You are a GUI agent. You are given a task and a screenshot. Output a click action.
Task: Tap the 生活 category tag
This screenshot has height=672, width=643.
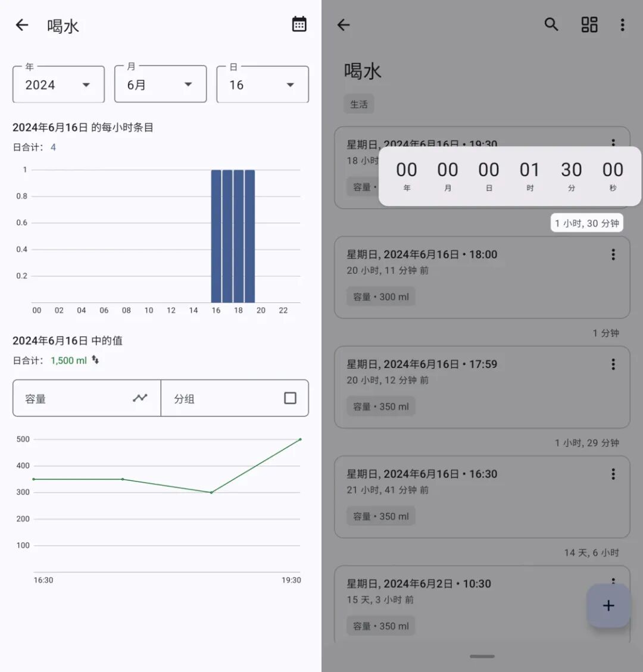359,104
